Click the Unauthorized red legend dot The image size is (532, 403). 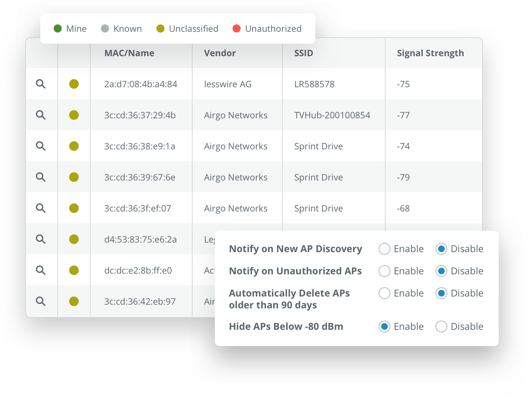(237, 28)
